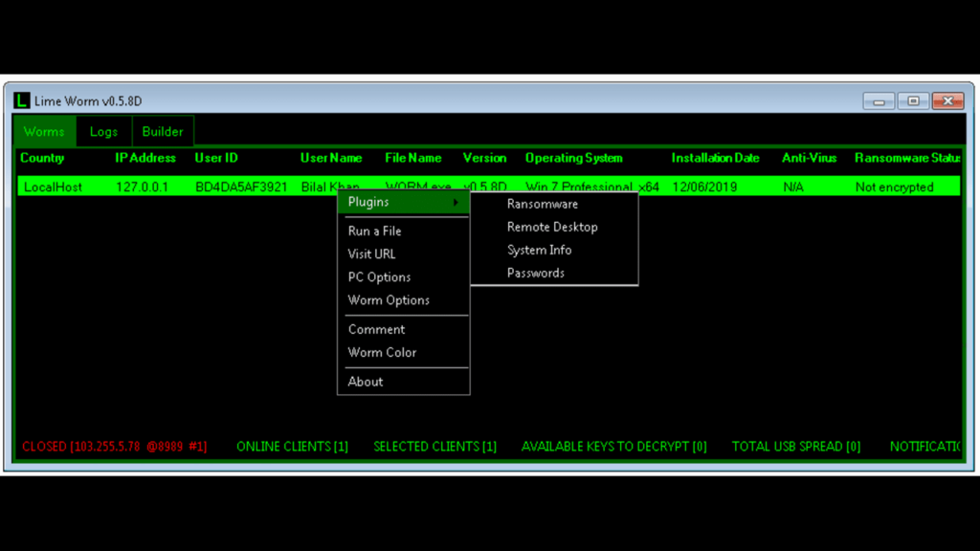Choose Passwords in the Plugins submenu

pos(536,273)
